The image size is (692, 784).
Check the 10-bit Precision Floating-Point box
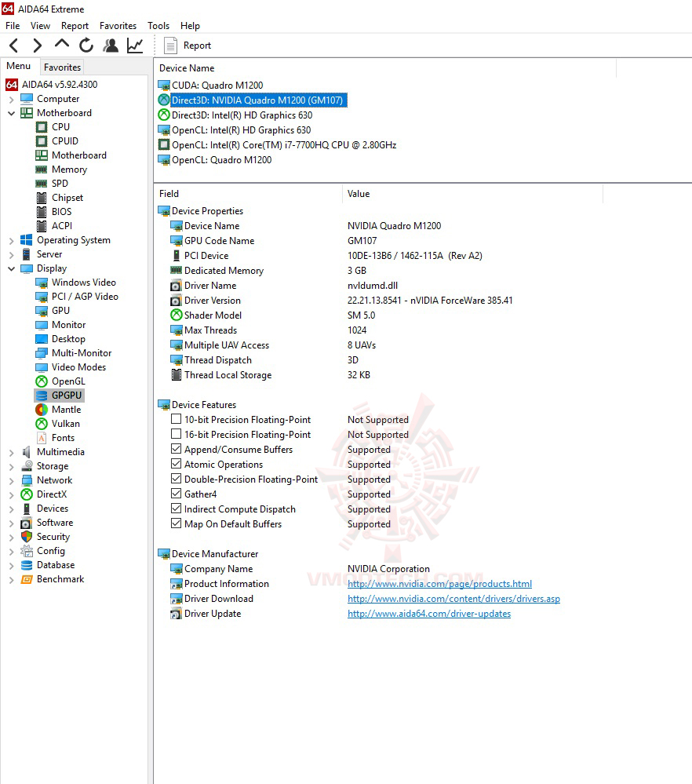[x=177, y=419]
